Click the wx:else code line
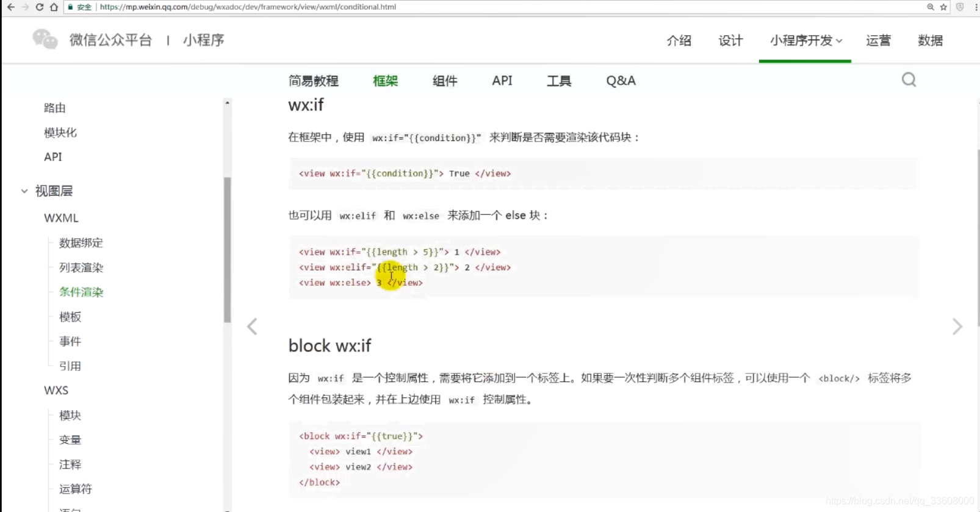 [x=361, y=283]
